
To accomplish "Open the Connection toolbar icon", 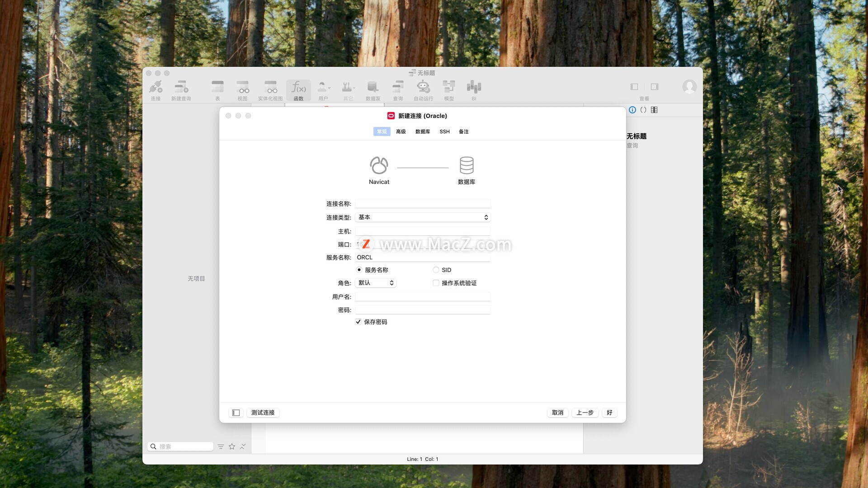I will 156,90.
